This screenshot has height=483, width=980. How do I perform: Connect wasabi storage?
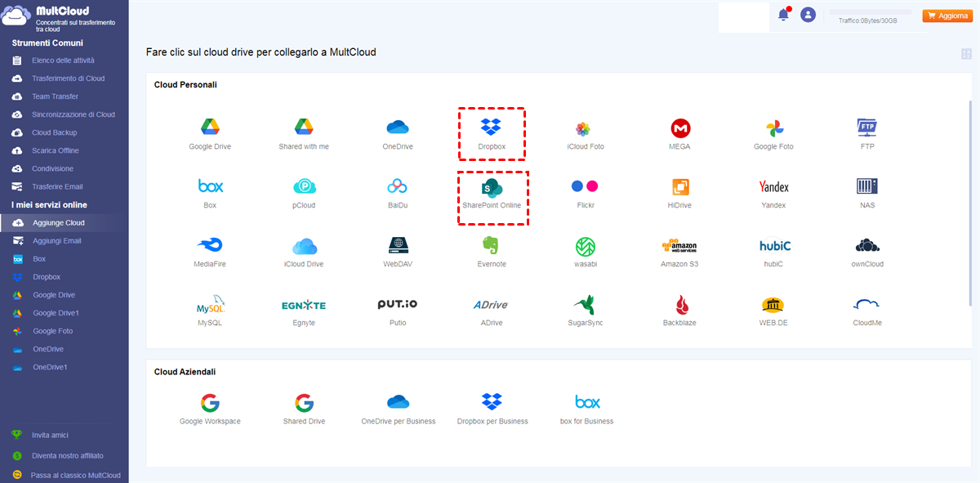(x=586, y=245)
